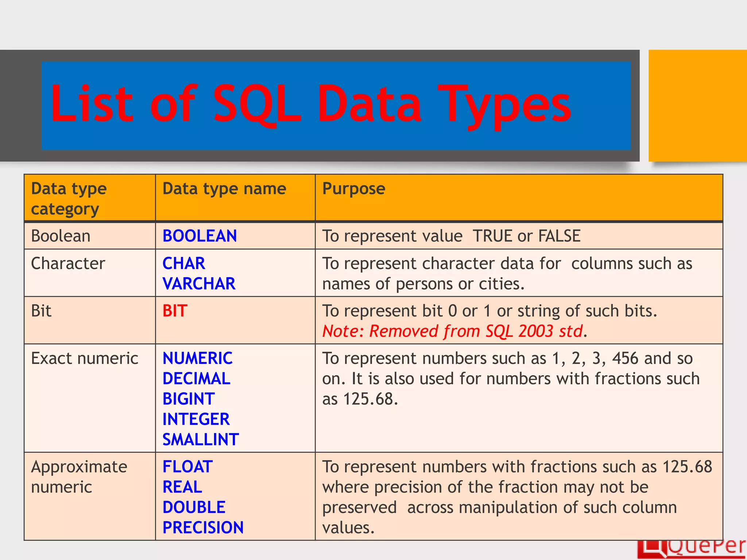The height and width of the screenshot is (560, 747).
Task: Click the SMALLINT data type name
Action: click(201, 439)
